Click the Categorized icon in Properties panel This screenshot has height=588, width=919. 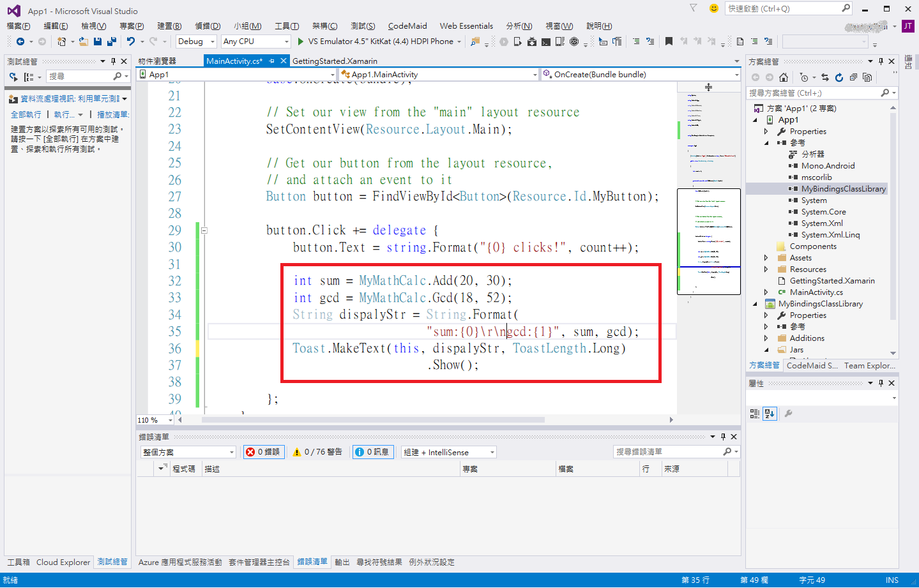[x=755, y=414]
